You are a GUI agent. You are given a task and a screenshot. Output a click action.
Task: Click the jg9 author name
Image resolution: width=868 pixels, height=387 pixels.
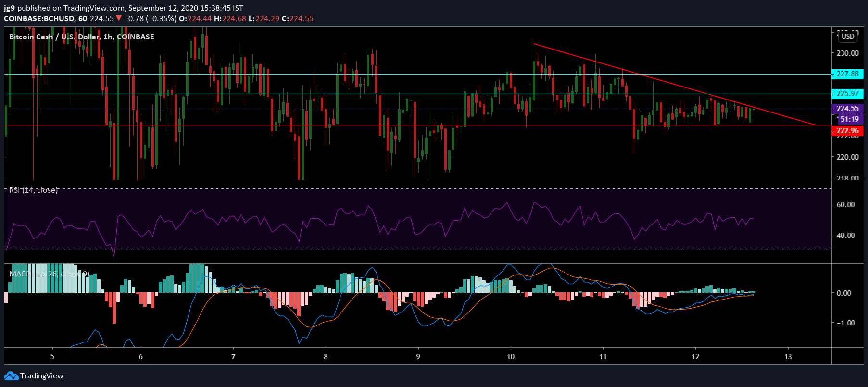click(9, 8)
